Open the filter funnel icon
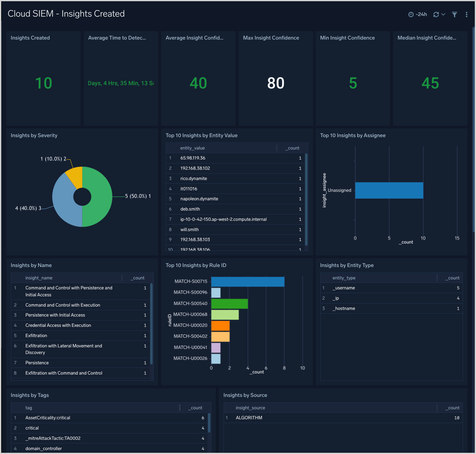This screenshot has height=454, width=476. (x=454, y=14)
